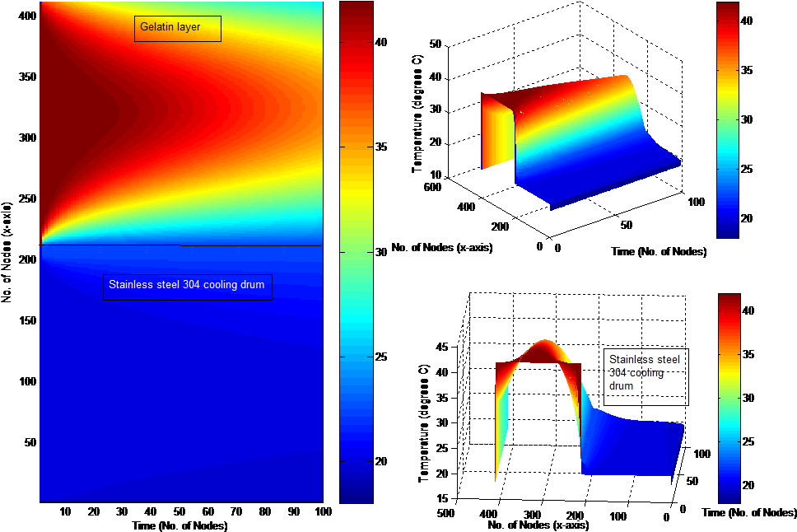Viewport: 797px width, 532px height.
Task: Click the interface line between gelatin and drum regions
Action: pos(181,245)
